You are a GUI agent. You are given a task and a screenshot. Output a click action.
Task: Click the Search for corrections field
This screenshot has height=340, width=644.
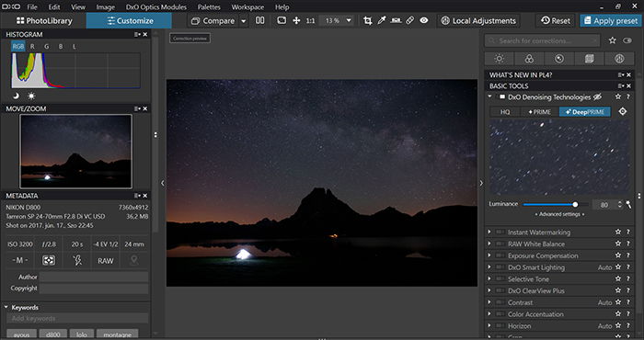[542, 40]
